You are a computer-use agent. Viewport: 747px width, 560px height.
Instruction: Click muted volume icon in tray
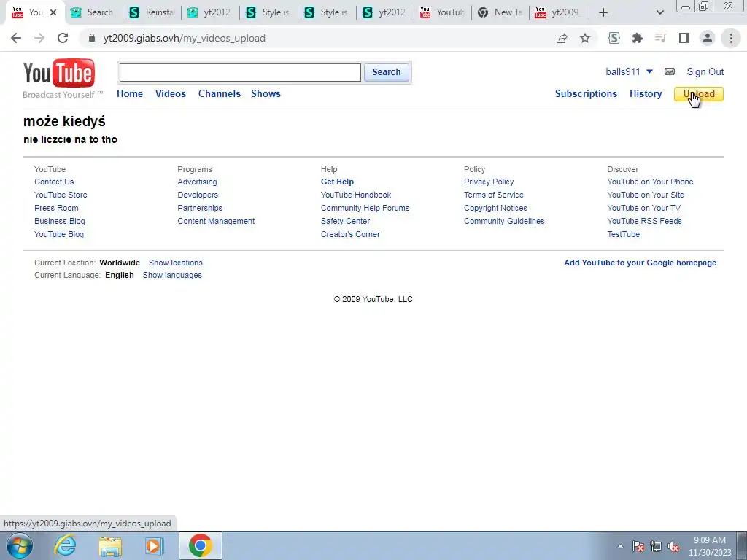(x=673, y=546)
